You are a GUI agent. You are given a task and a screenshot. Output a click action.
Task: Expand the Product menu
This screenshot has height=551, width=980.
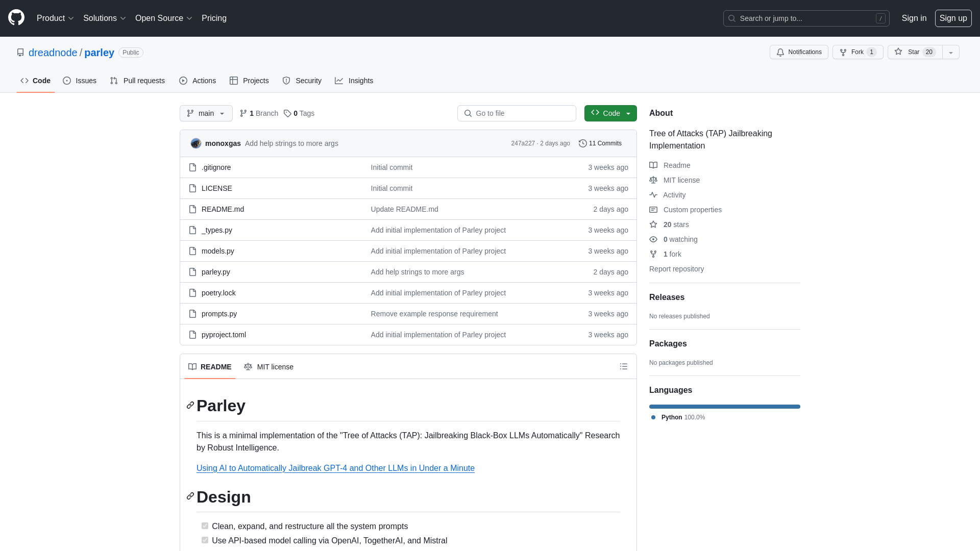coord(55,18)
